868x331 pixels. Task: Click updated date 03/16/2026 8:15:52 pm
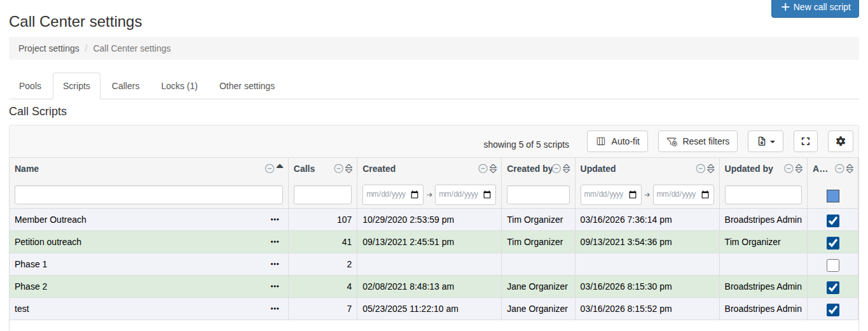click(x=626, y=309)
